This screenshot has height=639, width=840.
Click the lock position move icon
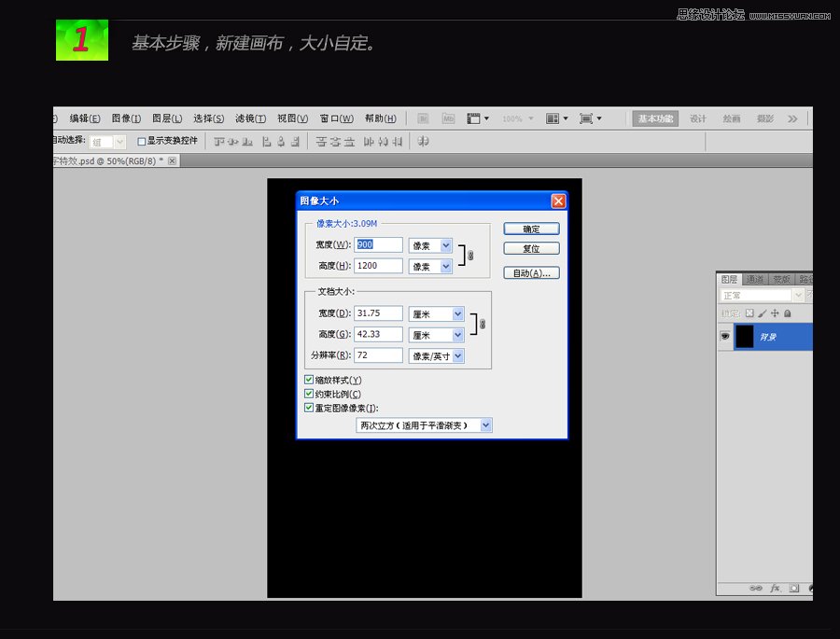775,313
